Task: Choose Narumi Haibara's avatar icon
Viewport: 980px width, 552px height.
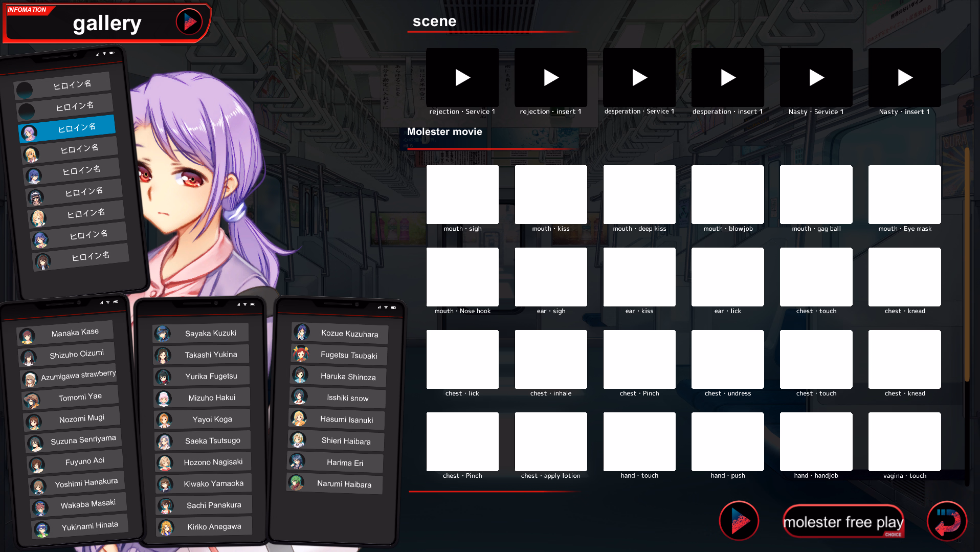Action: pyautogui.click(x=297, y=482)
